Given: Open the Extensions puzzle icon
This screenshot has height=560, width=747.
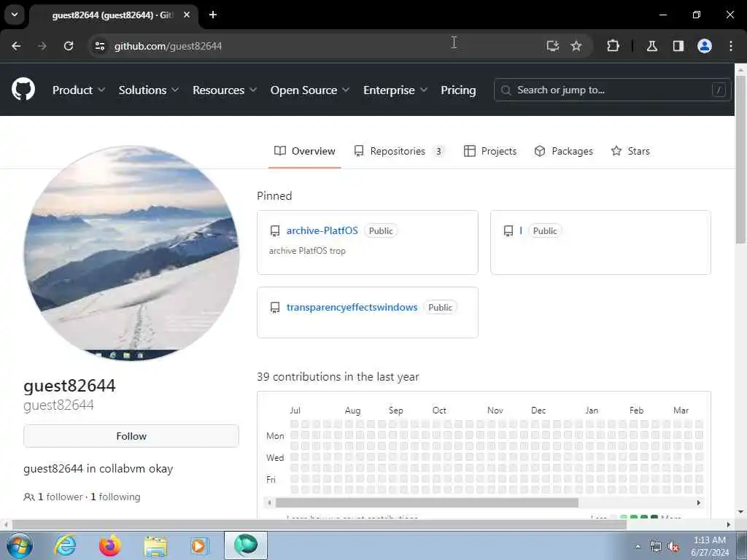Looking at the screenshot, I should (x=613, y=46).
